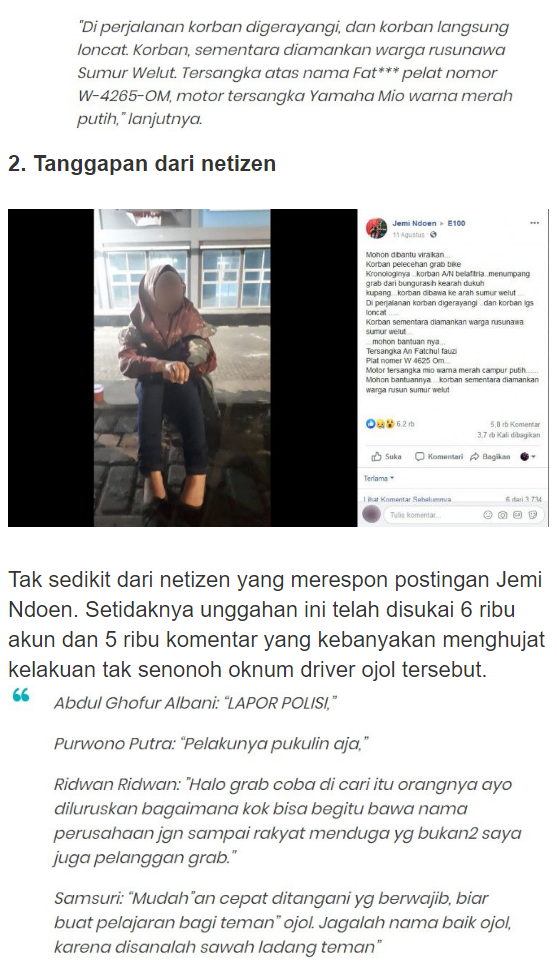Click the 3,7 rb Kali dibagikan link
The width and height of the screenshot is (557, 962).
click(509, 434)
